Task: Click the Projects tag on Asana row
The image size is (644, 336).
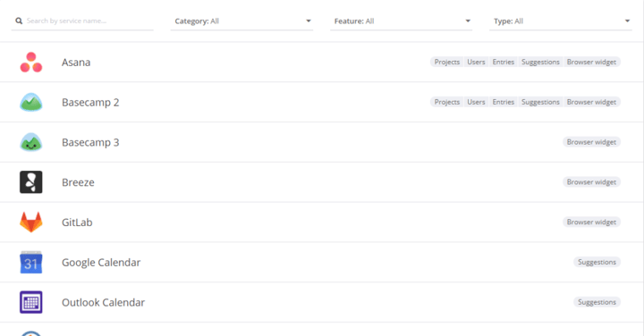Action: pos(447,62)
